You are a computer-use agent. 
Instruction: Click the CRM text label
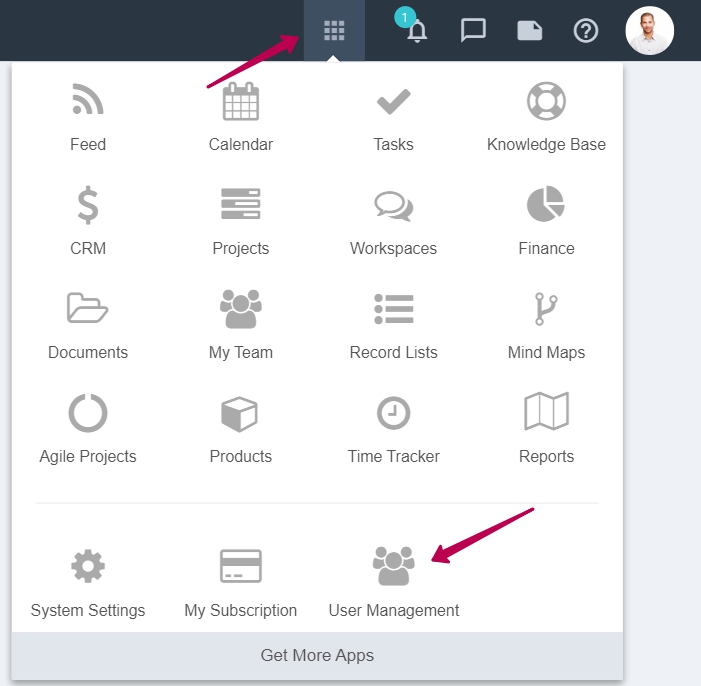(88, 248)
